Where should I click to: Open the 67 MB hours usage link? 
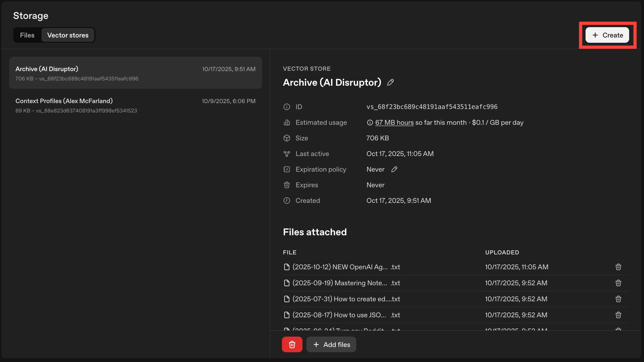click(394, 123)
